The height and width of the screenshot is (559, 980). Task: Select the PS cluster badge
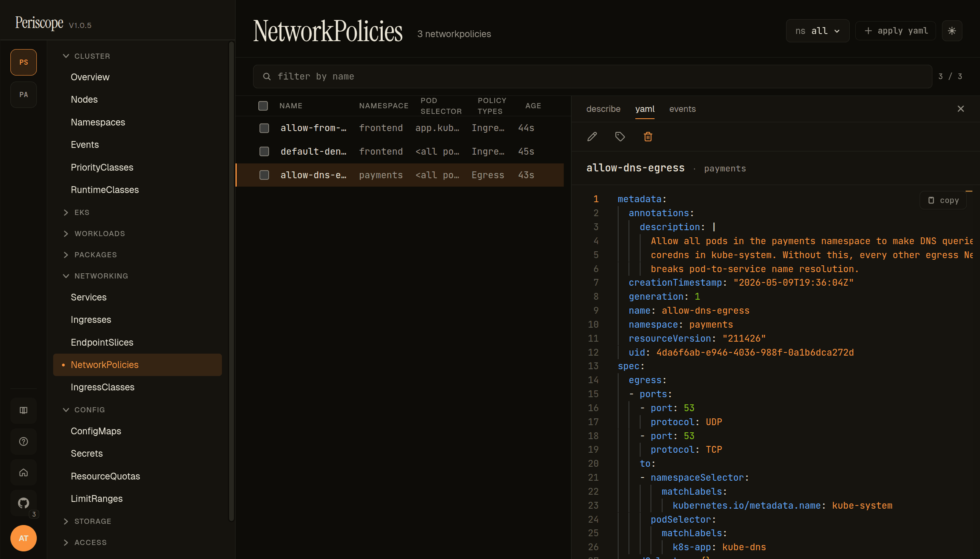(x=24, y=62)
